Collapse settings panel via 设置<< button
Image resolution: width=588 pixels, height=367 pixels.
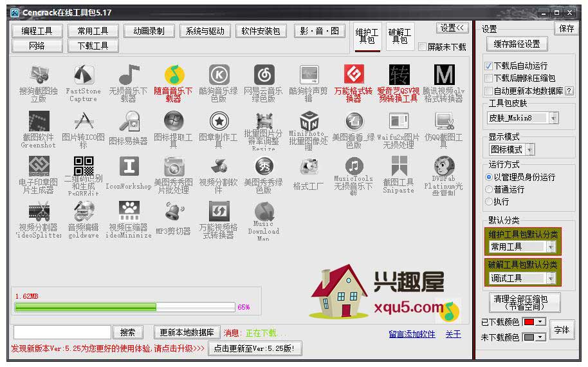point(452,28)
